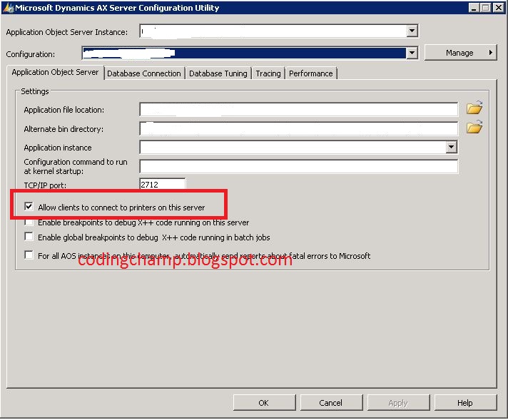Image resolution: width=508 pixels, height=420 pixels.
Task: Switch to Application Object Server tab
Action: tap(55, 72)
